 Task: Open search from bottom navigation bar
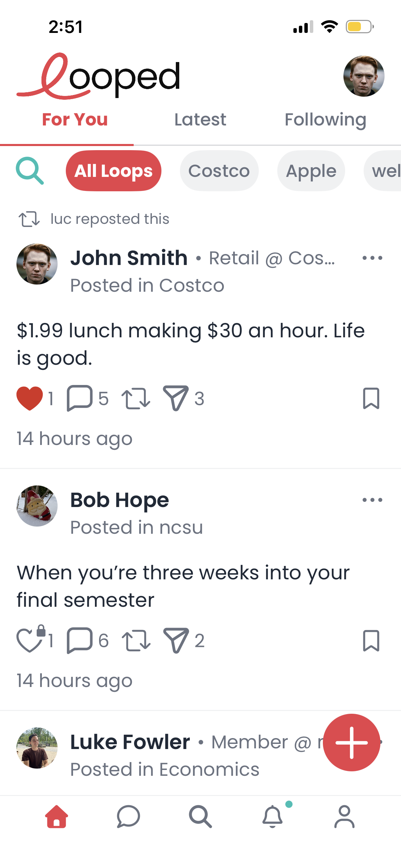click(200, 817)
